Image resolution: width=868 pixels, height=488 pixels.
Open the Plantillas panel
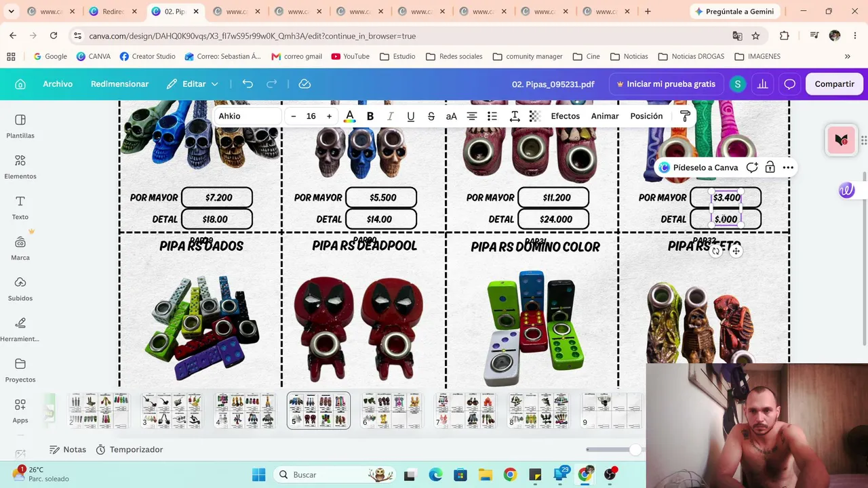pos(20,126)
